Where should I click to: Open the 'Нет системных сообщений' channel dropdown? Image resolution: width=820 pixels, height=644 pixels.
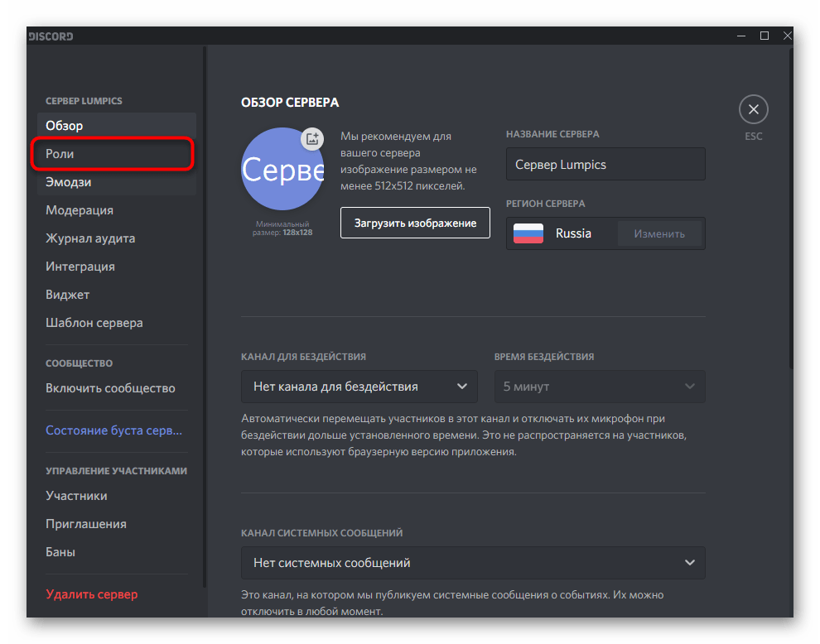(x=473, y=563)
